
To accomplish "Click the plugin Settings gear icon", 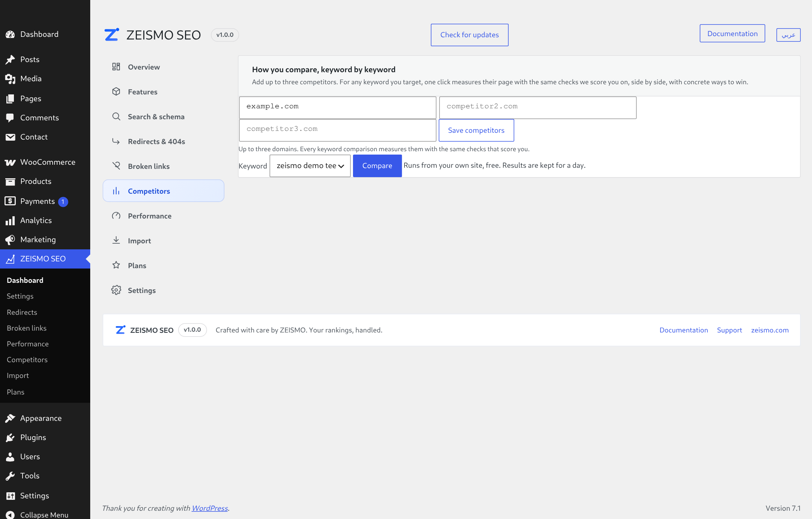I will click(x=116, y=290).
